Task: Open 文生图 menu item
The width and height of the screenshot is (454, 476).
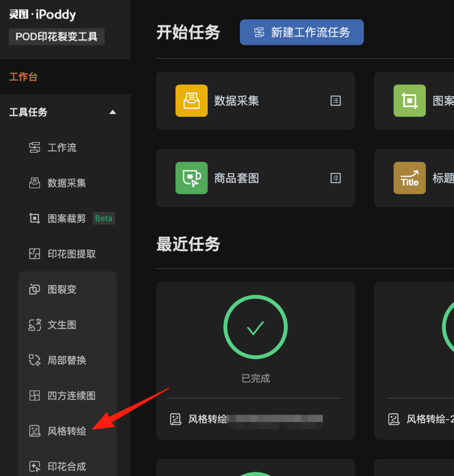Action: 62,325
